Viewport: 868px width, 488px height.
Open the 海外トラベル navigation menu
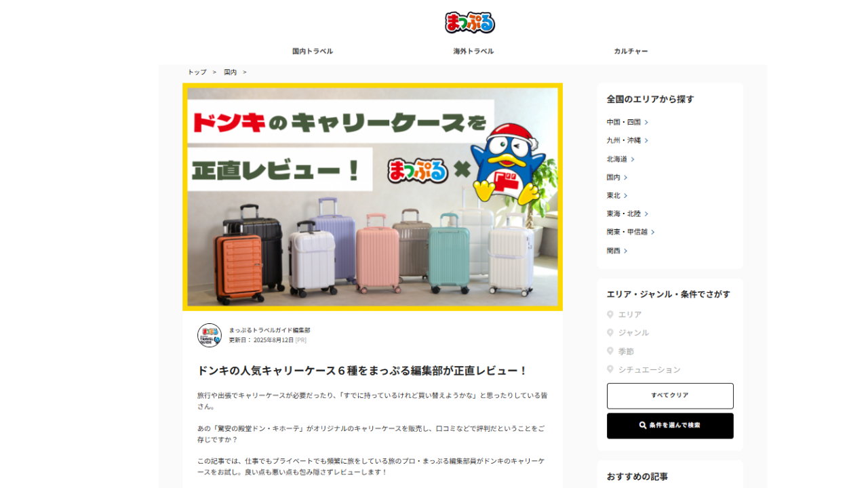(473, 52)
